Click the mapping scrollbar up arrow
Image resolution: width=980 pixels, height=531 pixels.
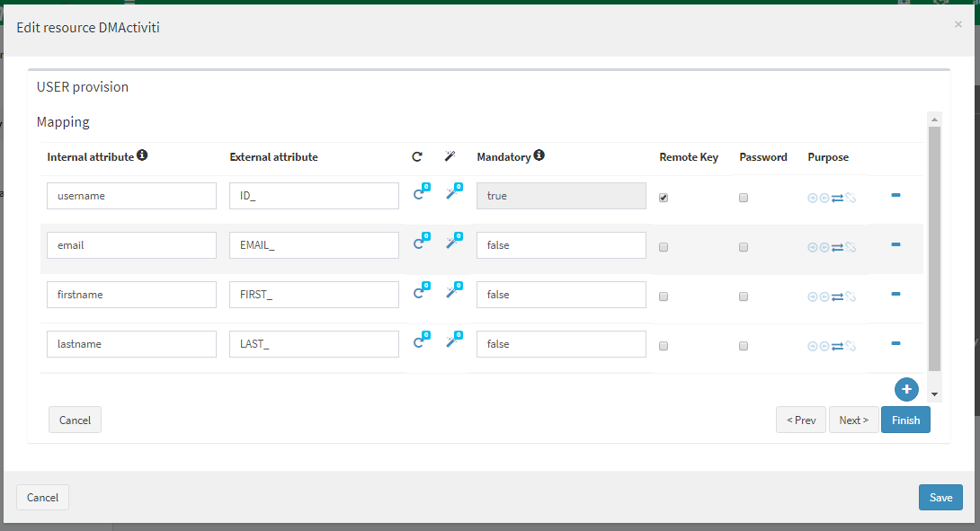(x=934, y=119)
